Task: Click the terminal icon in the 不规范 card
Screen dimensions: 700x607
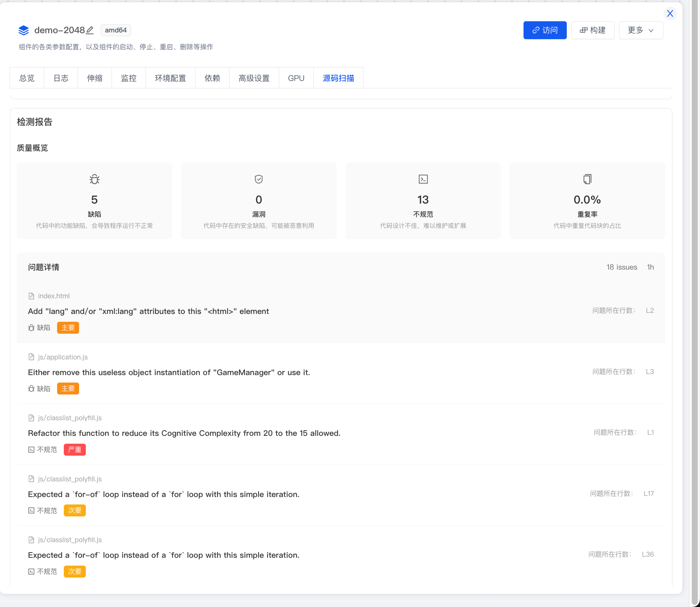Action: click(423, 179)
